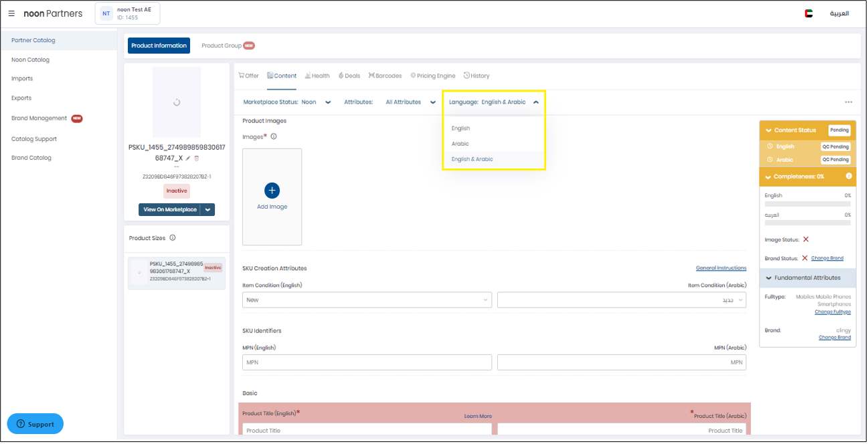Click the MPN (English) input field
The image size is (868, 444).
click(367, 362)
